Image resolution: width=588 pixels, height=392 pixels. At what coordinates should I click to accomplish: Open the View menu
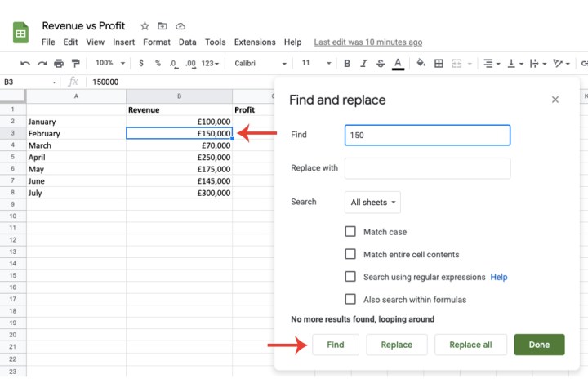pos(96,42)
